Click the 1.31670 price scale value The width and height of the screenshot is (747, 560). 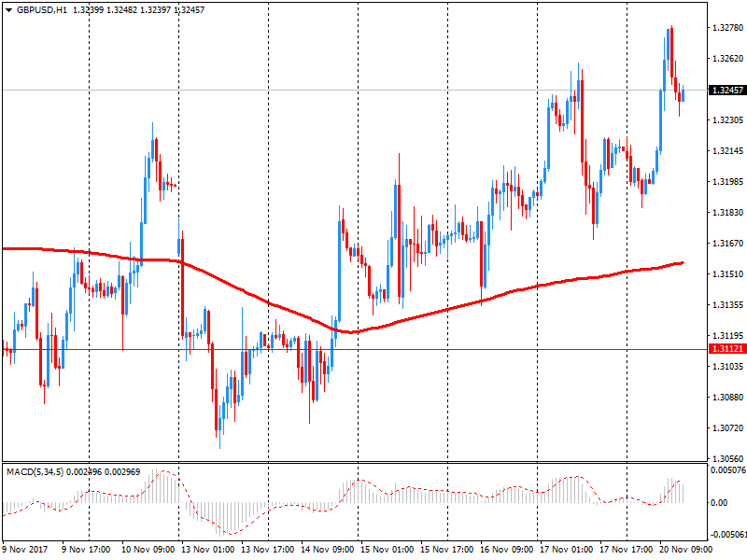(727, 244)
